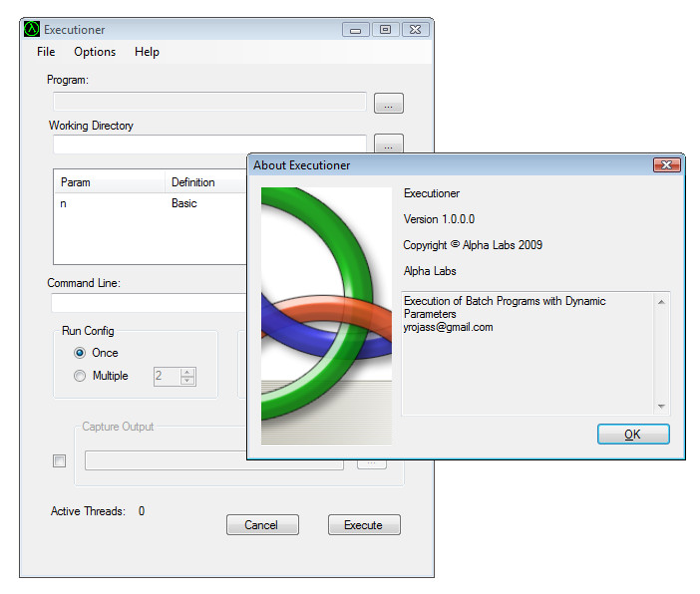
Task: Click the interlocking rings logo image
Action: (x=326, y=316)
